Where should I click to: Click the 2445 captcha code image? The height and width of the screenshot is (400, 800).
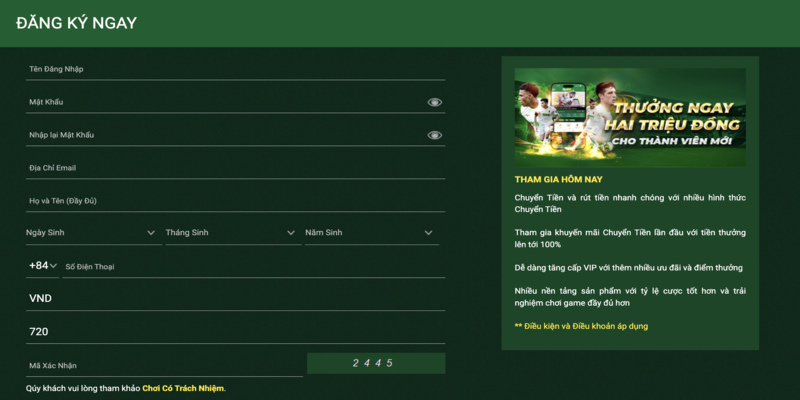click(x=375, y=363)
